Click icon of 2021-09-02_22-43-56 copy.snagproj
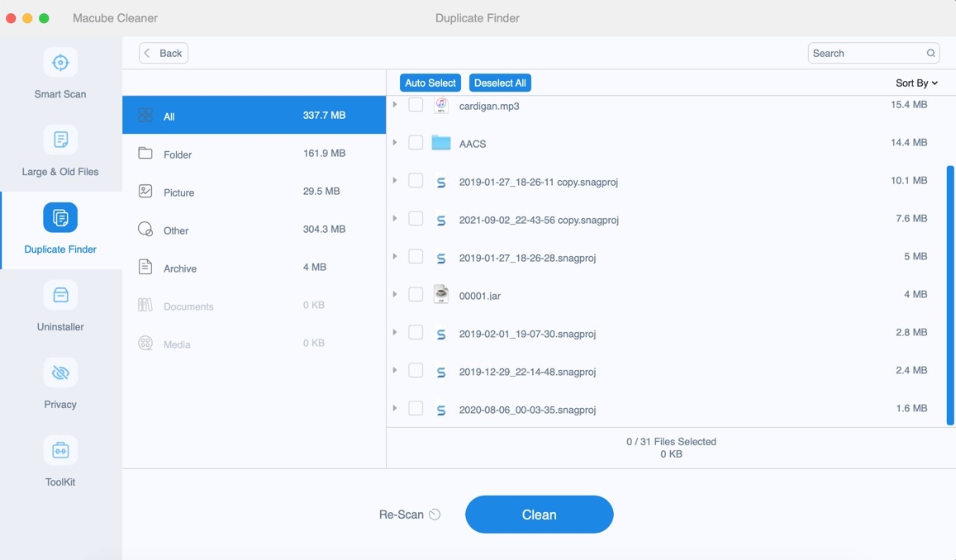 [x=440, y=220]
